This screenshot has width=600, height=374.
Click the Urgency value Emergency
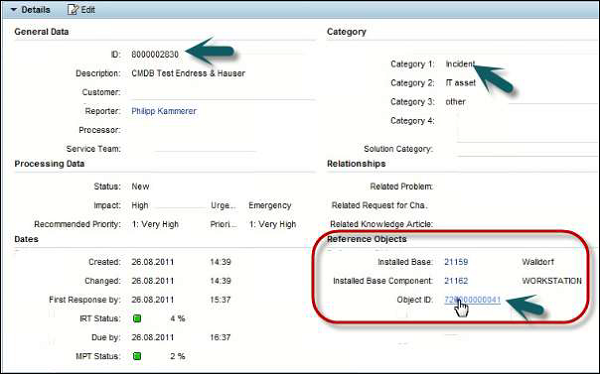[270, 206]
